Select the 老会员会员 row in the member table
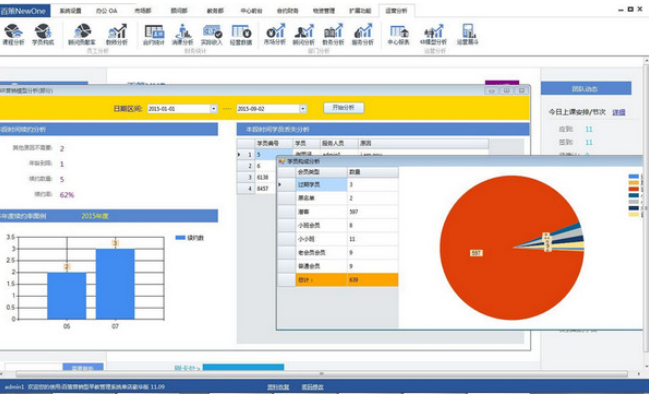The height and width of the screenshot is (395, 649). click(x=338, y=253)
